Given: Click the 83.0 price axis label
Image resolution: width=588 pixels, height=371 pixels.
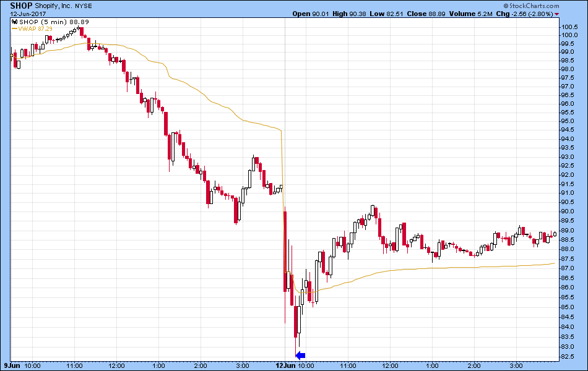Looking at the screenshot, I should (568, 347).
